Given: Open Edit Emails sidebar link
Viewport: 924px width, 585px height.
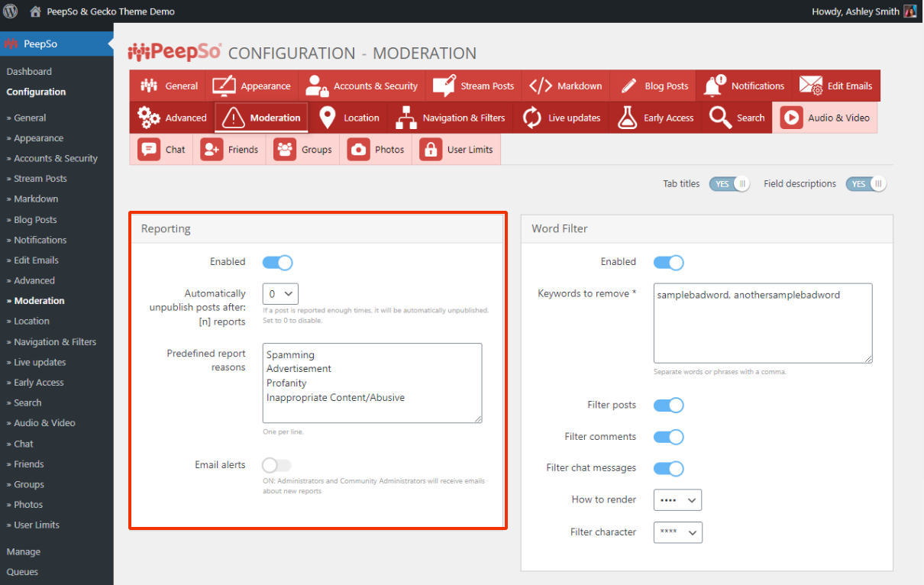Looking at the screenshot, I should [x=36, y=260].
